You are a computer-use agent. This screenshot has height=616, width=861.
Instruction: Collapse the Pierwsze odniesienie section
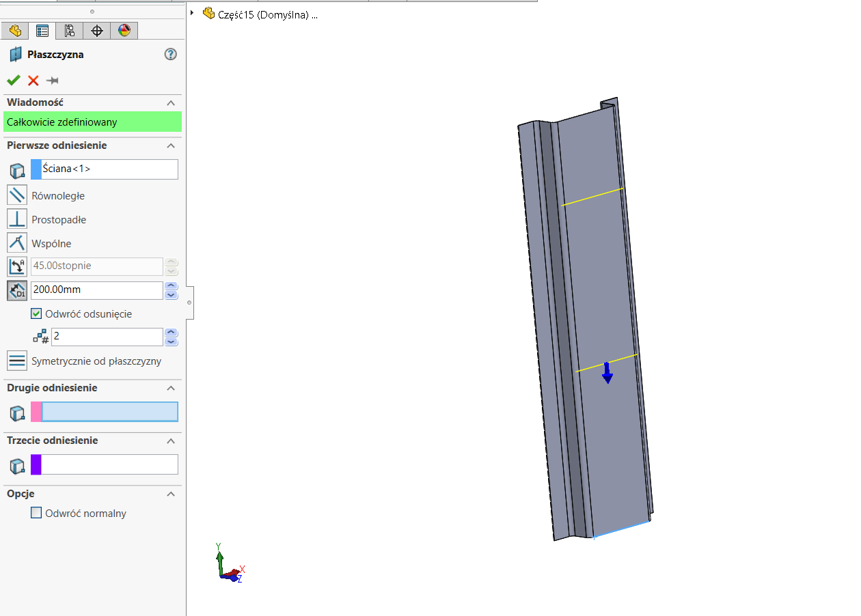(x=171, y=145)
